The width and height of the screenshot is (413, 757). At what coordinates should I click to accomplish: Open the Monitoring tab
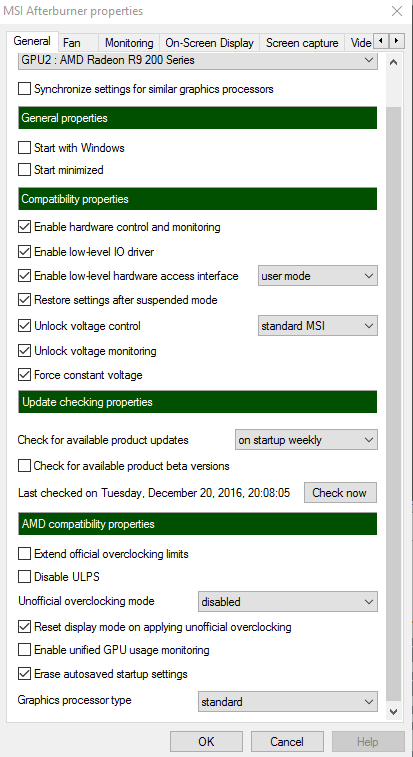(129, 43)
